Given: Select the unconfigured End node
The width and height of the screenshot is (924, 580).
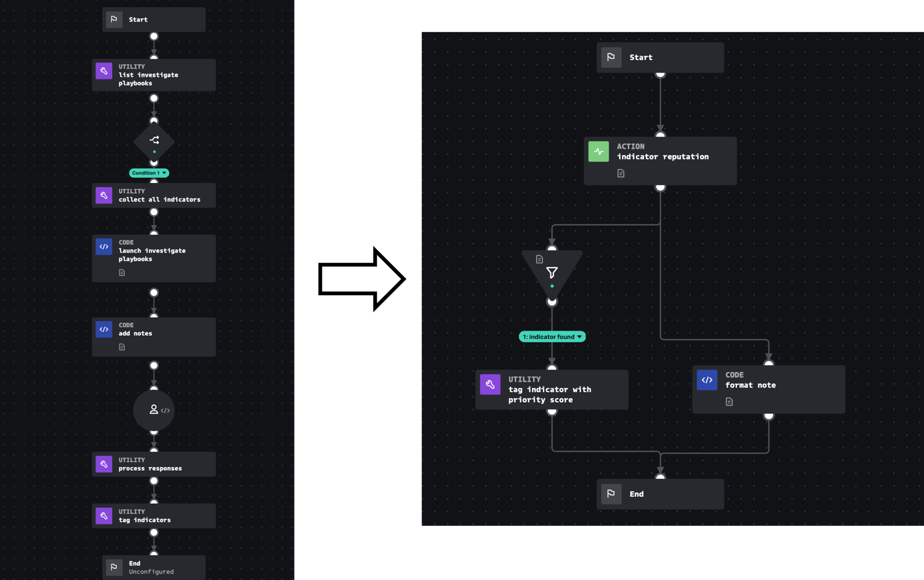Looking at the screenshot, I should coord(153,566).
